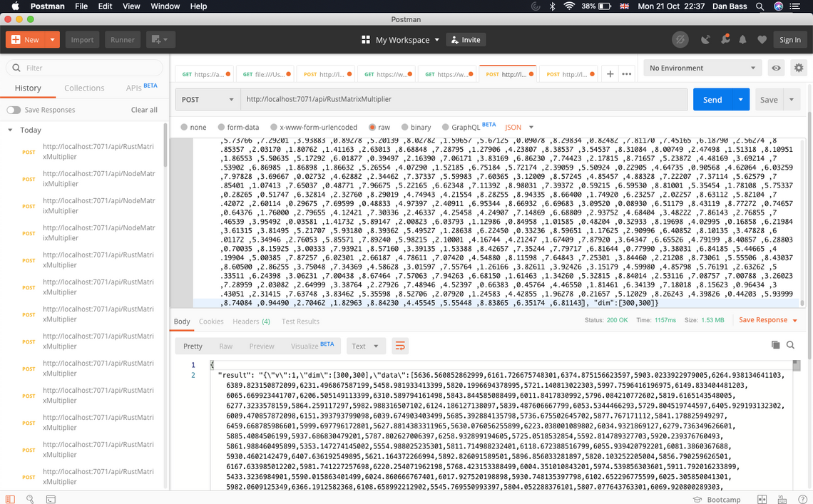
Task: Select x-www-form-urlencoded body radio
Action: 274,127
